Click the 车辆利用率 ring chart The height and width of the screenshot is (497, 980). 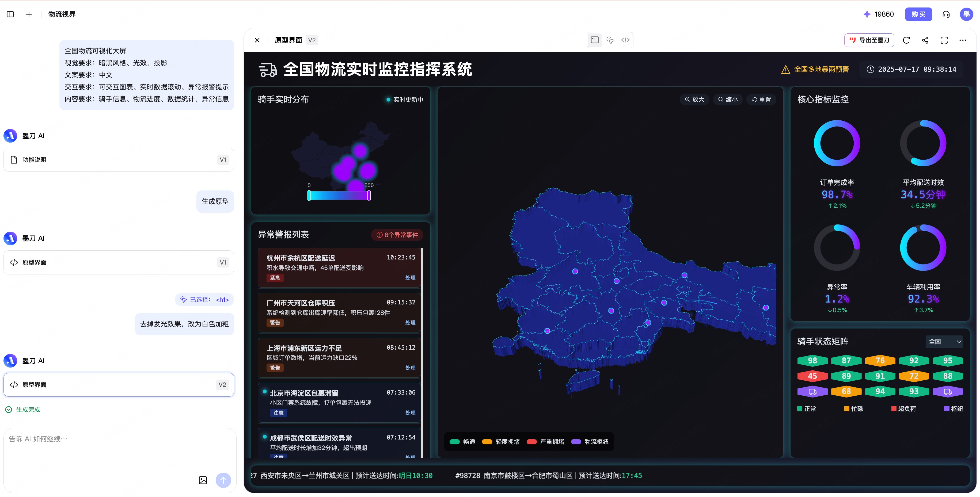click(x=923, y=247)
